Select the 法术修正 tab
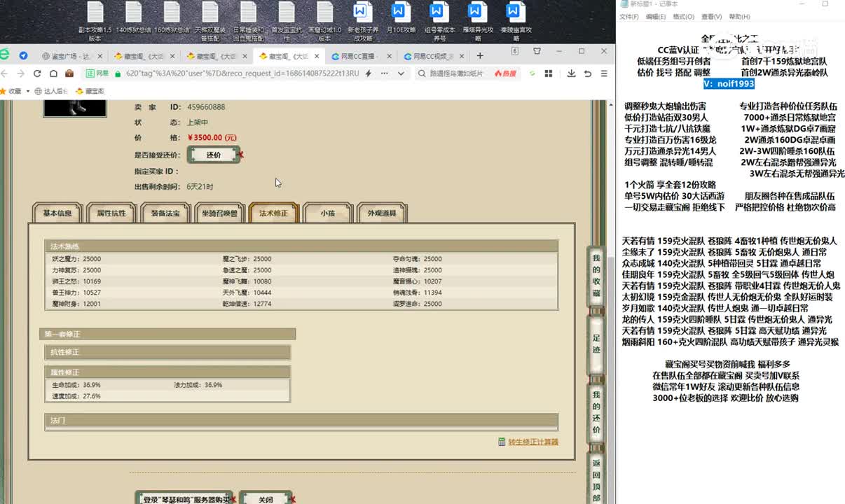 [273, 213]
